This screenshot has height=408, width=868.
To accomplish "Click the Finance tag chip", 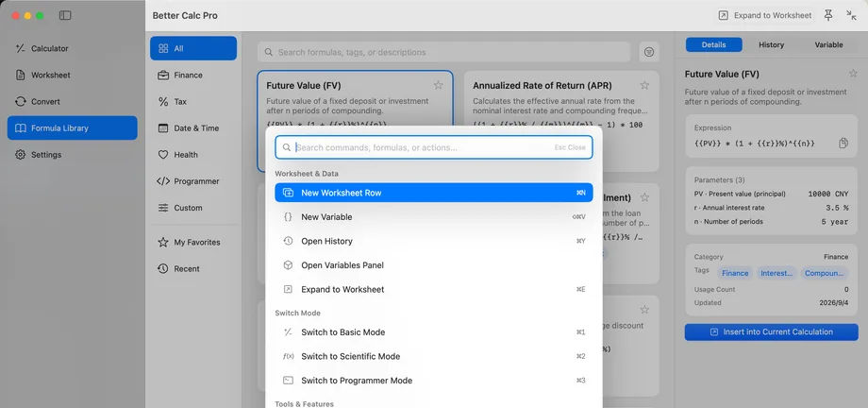I will click(735, 273).
